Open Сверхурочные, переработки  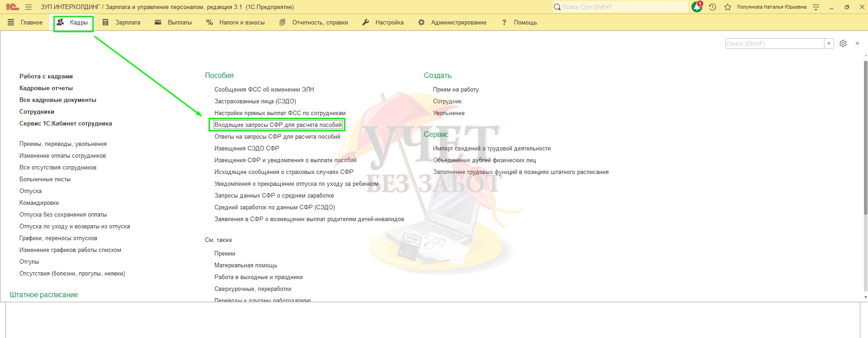253,289
